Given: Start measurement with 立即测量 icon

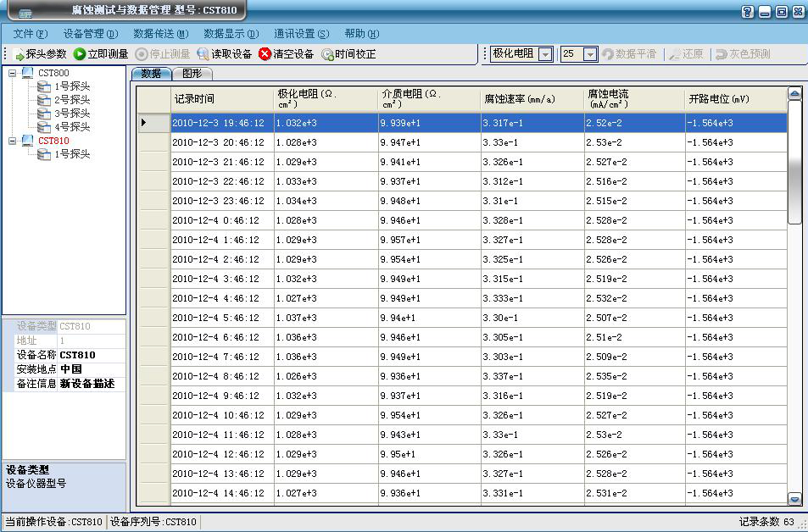Looking at the screenshot, I should click(80, 54).
